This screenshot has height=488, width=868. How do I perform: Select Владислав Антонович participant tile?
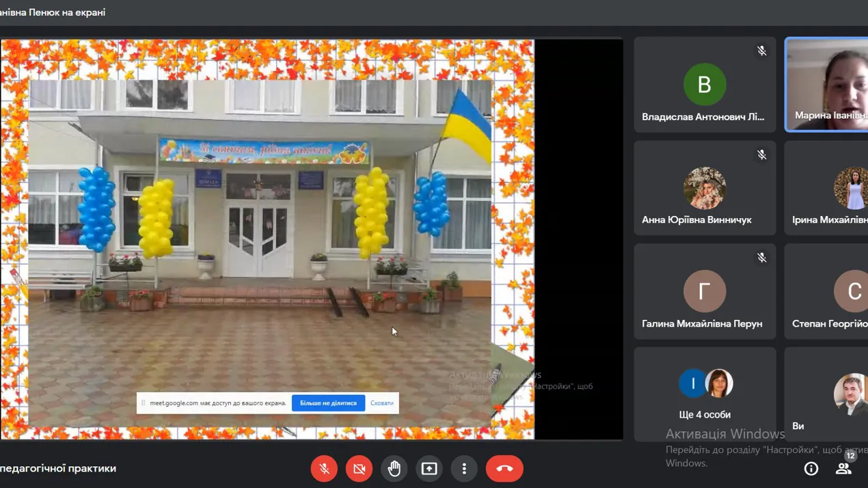705,85
